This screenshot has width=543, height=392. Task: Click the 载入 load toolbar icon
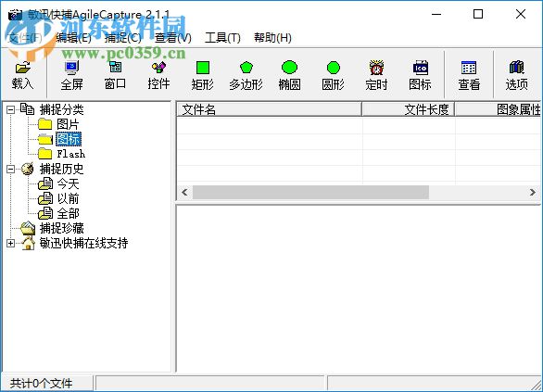pos(23,75)
